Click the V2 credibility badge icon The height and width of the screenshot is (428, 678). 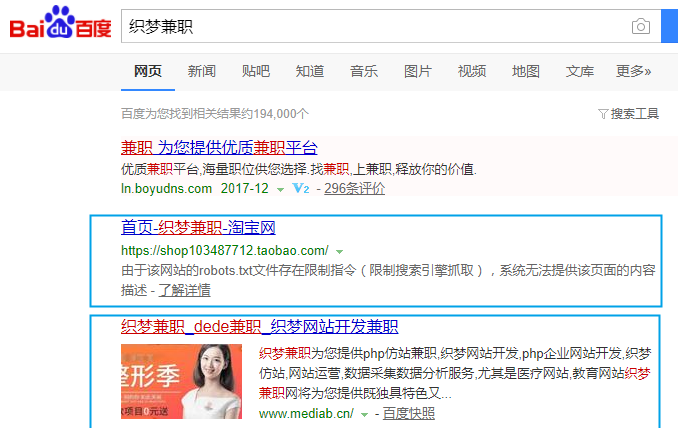(x=301, y=188)
